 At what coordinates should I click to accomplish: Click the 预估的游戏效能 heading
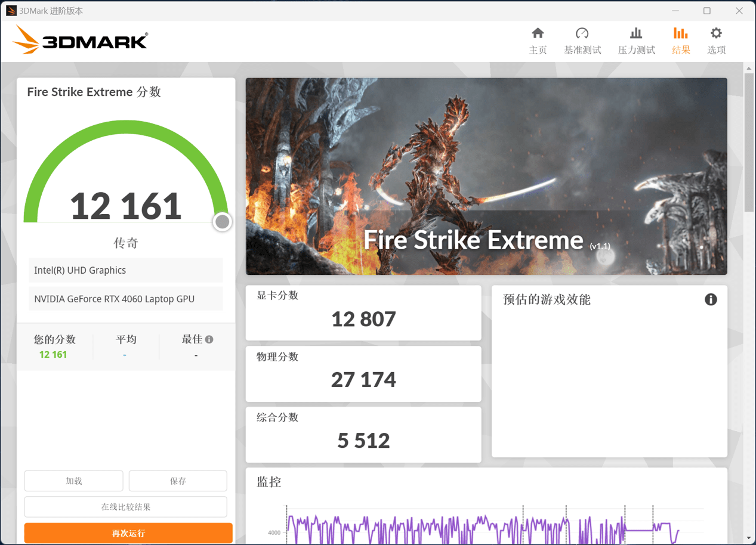tap(547, 299)
